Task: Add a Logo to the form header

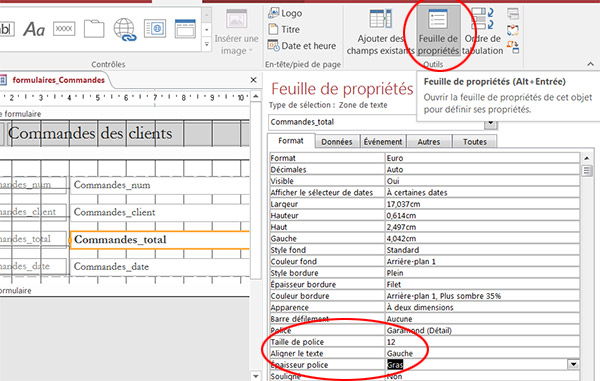Action: point(285,13)
